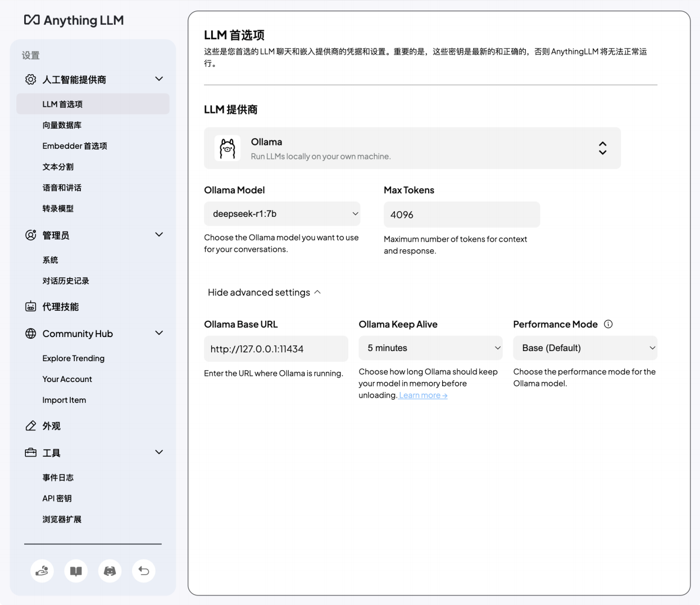Click the Ollama Base URL field
The width and height of the screenshot is (700, 605).
276,349
